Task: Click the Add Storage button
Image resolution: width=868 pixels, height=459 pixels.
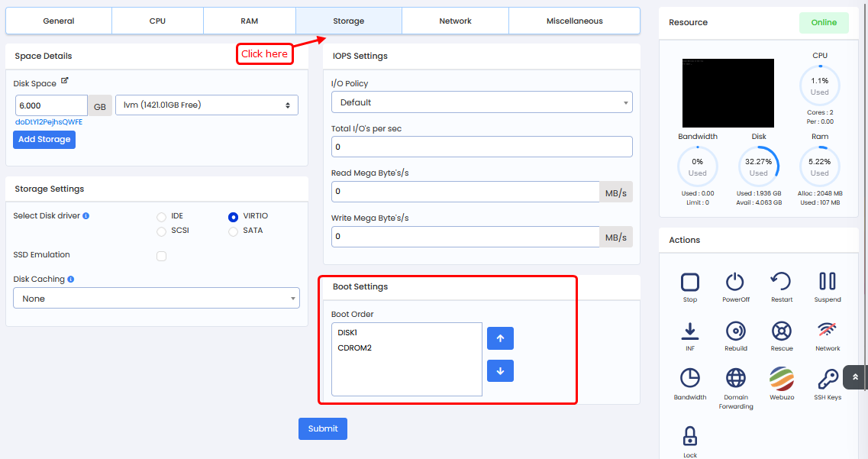Action: tap(44, 140)
